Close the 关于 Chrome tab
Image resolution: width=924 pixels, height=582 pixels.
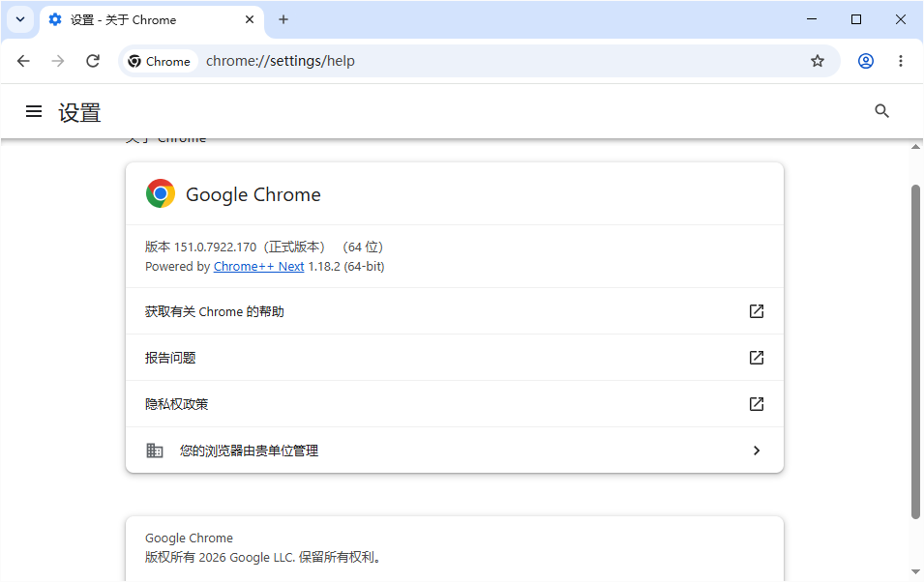point(250,19)
